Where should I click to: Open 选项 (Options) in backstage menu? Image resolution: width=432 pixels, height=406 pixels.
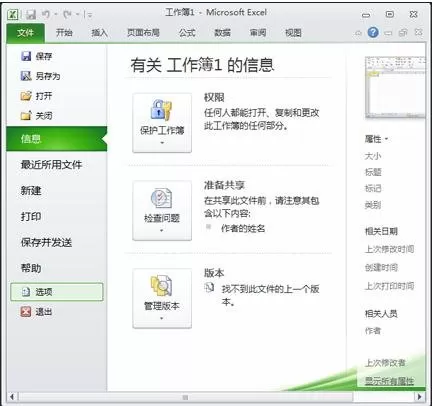pos(57,292)
